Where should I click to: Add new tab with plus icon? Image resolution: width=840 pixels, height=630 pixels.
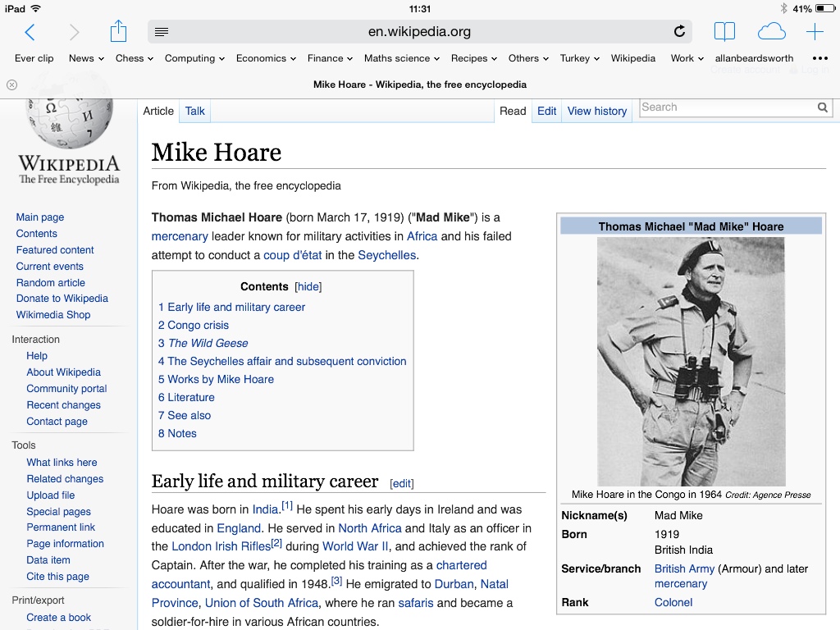point(815,32)
